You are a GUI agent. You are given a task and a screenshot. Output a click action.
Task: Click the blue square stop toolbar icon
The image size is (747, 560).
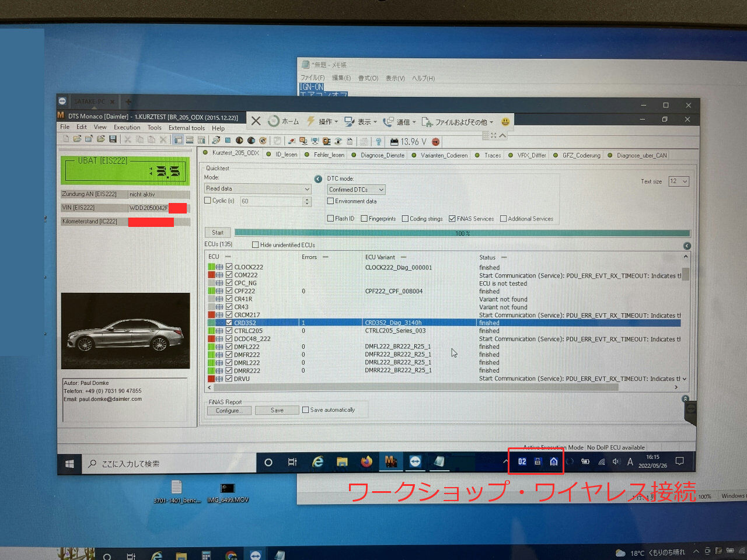tap(228, 140)
